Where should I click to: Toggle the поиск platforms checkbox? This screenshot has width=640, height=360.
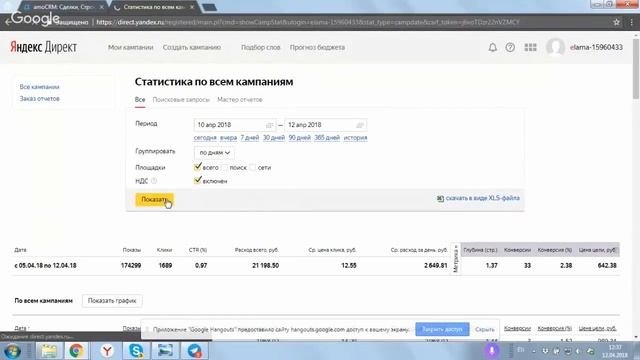(x=224, y=167)
